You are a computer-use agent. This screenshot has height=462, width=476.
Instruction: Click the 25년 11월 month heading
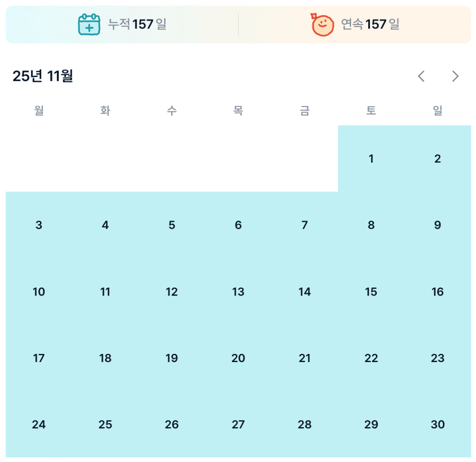pos(43,76)
